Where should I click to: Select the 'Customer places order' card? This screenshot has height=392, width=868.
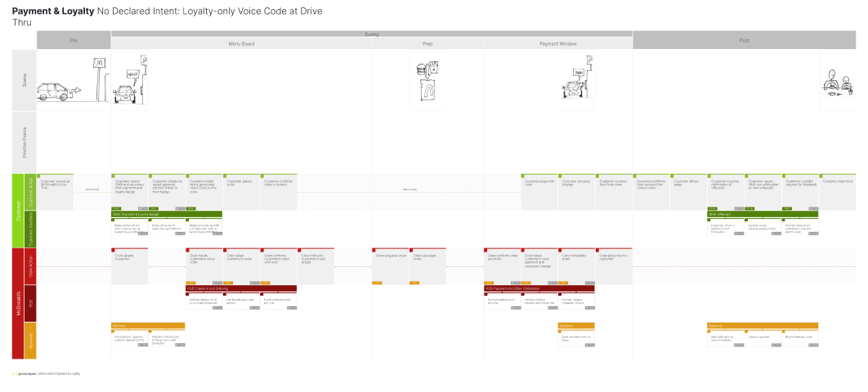click(x=241, y=192)
